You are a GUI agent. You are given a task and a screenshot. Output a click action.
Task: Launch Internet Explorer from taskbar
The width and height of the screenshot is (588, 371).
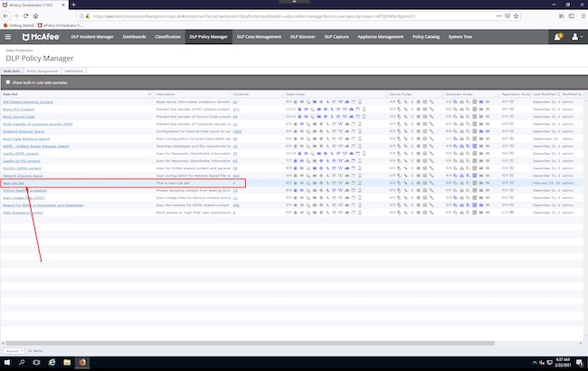[52, 362]
